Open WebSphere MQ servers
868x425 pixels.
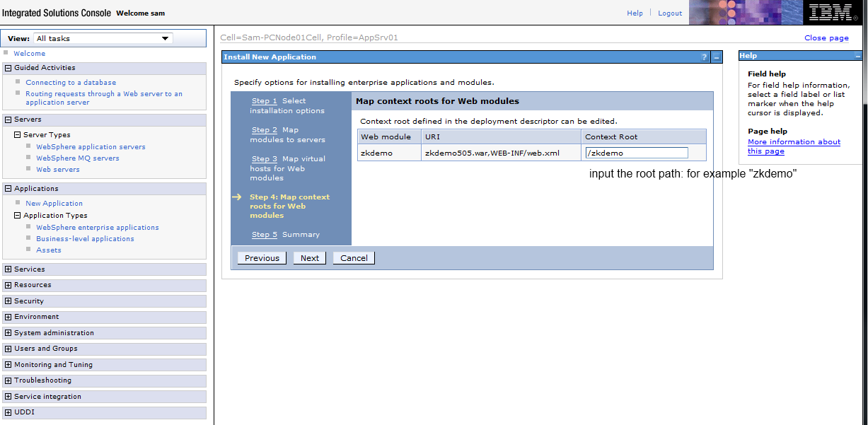[x=78, y=158]
